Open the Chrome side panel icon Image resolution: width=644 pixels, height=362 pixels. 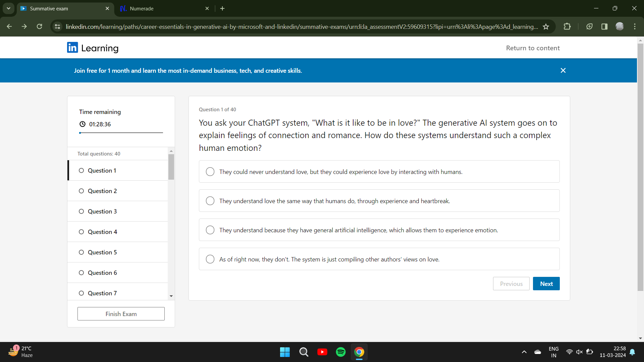[604, 26]
